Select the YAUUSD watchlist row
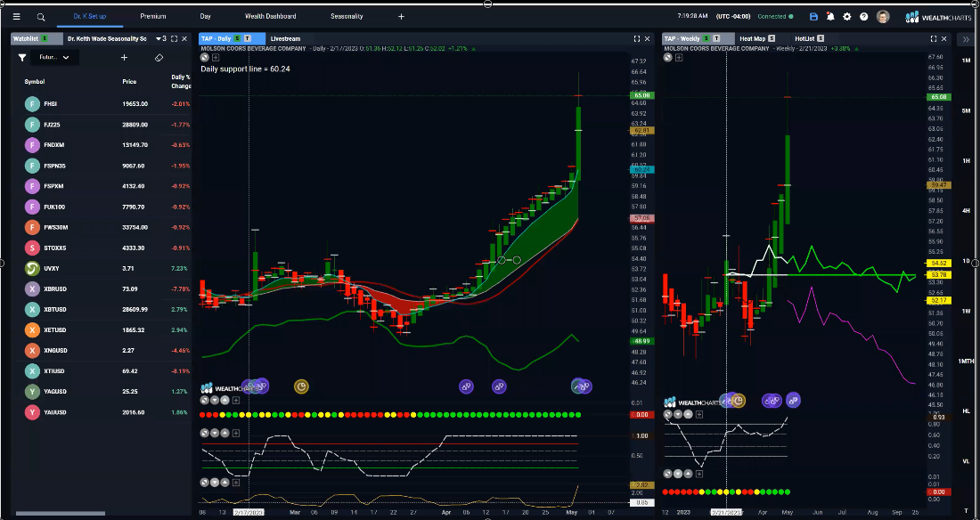 (x=102, y=412)
